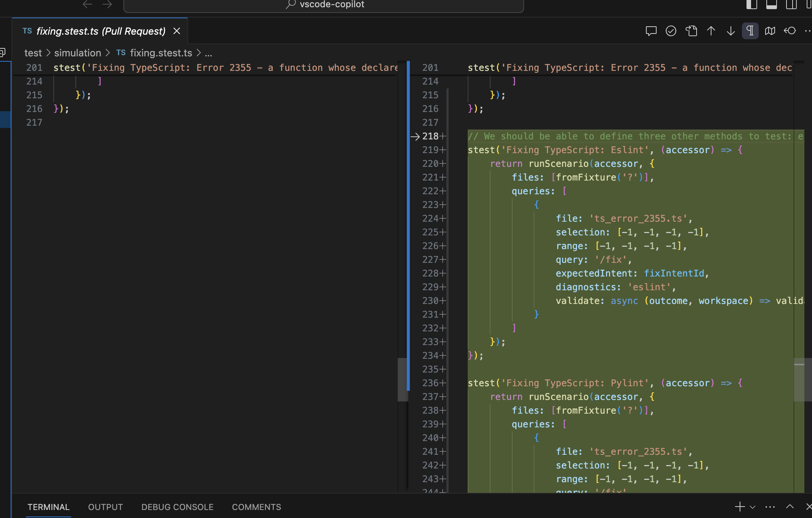
Task: Click add-comment plus on line 230
Action: (x=443, y=301)
